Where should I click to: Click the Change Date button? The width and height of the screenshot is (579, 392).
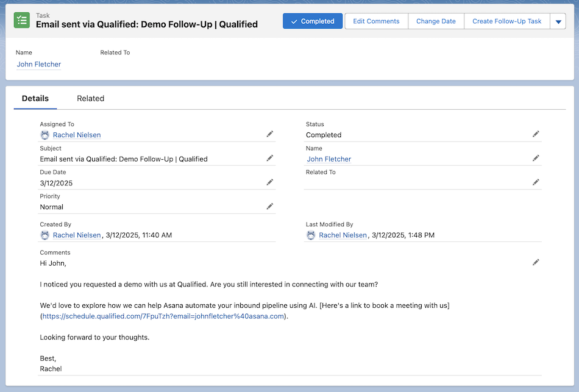tap(436, 21)
